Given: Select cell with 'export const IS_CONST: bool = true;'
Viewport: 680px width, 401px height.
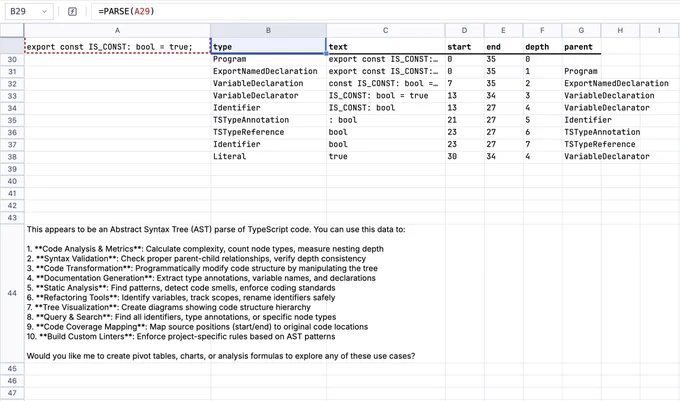Looking at the screenshot, I should (x=117, y=46).
